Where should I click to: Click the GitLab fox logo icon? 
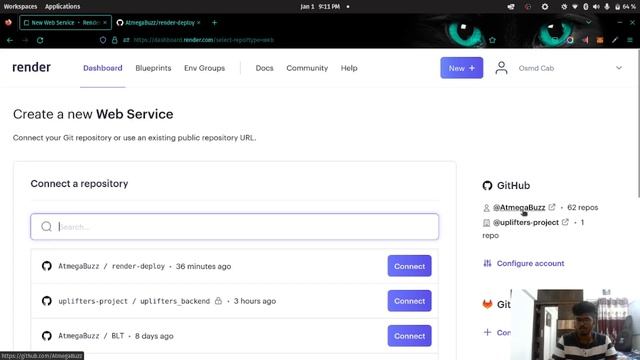pos(487,304)
